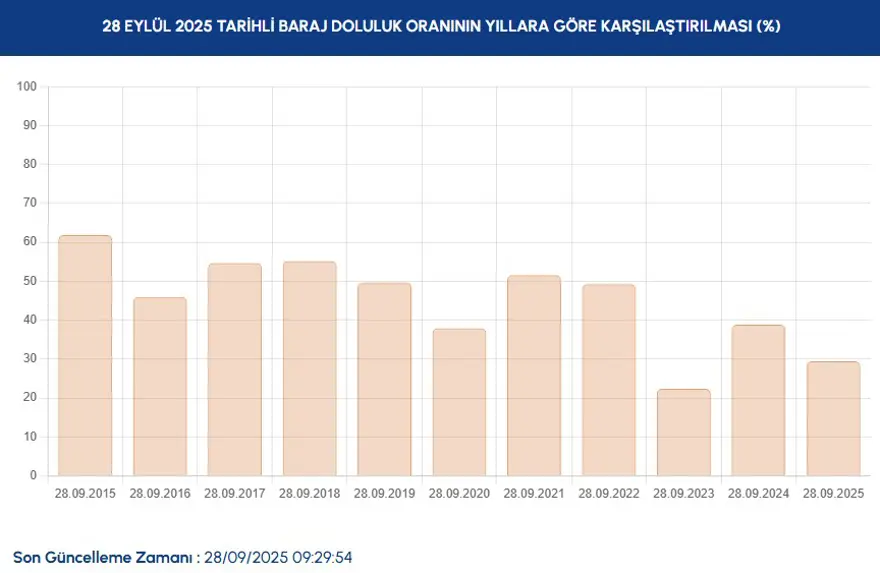This screenshot has height=573, width=880.
Task: Click the y-axis value 0
Action: tap(33, 476)
